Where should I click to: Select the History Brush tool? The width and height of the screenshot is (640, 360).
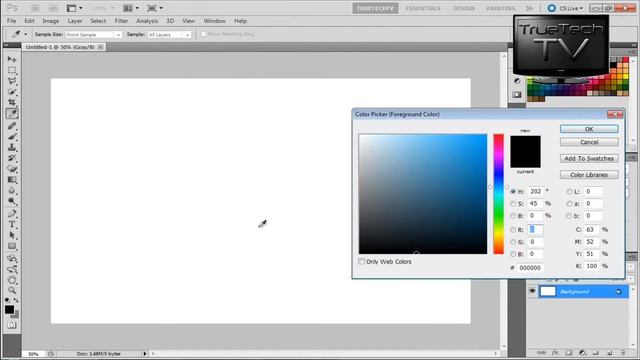pos(12,158)
